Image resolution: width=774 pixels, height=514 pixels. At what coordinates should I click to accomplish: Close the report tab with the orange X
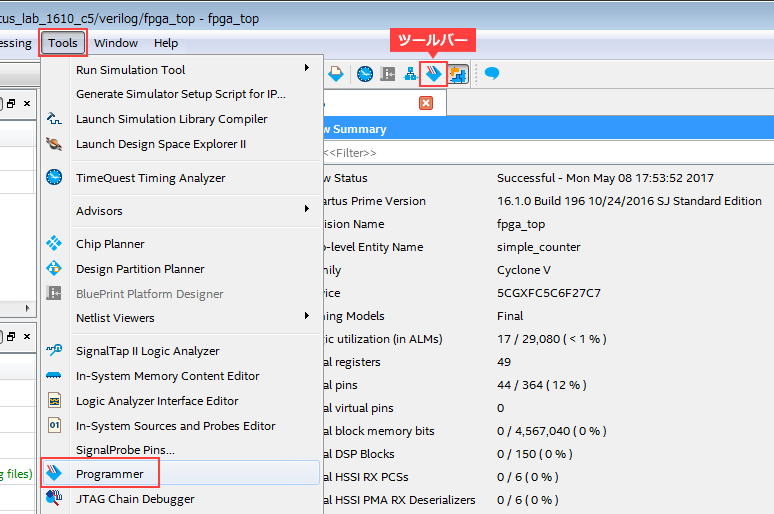tap(426, 103)
